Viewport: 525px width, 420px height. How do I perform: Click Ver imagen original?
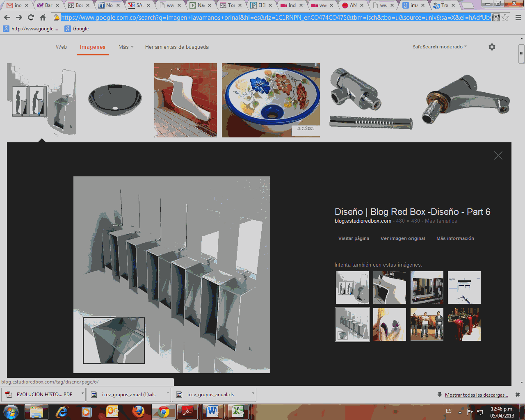[x=402, y=238]
